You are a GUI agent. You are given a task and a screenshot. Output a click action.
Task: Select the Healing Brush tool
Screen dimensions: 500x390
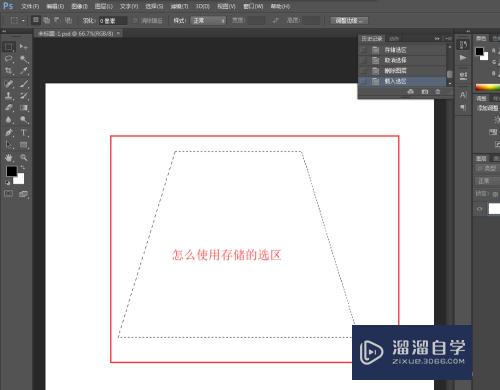pyautogui.click(x=9, y=83)
